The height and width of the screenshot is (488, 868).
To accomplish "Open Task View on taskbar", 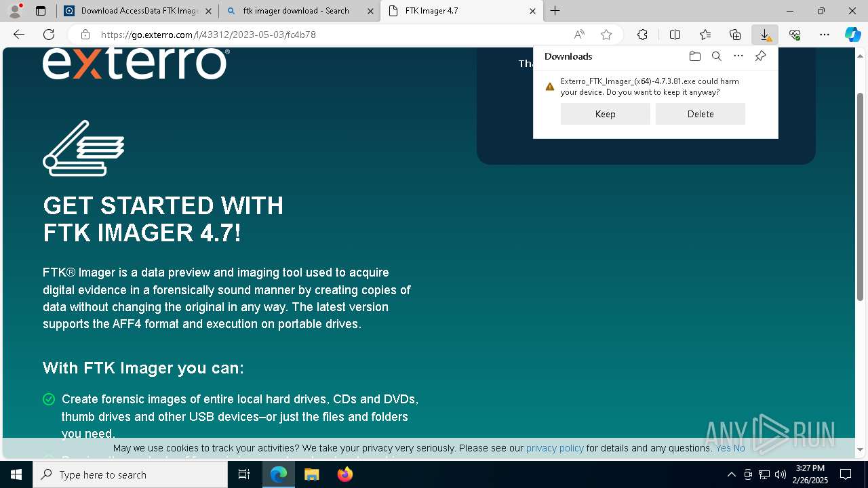I will 245,474.
